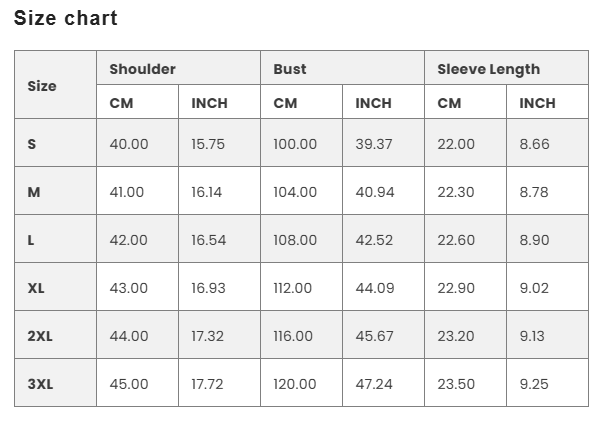Image resolution: width=602 pixels, height=422 pixels.
Task: Select the M size row label
Action: click(34, 192)
